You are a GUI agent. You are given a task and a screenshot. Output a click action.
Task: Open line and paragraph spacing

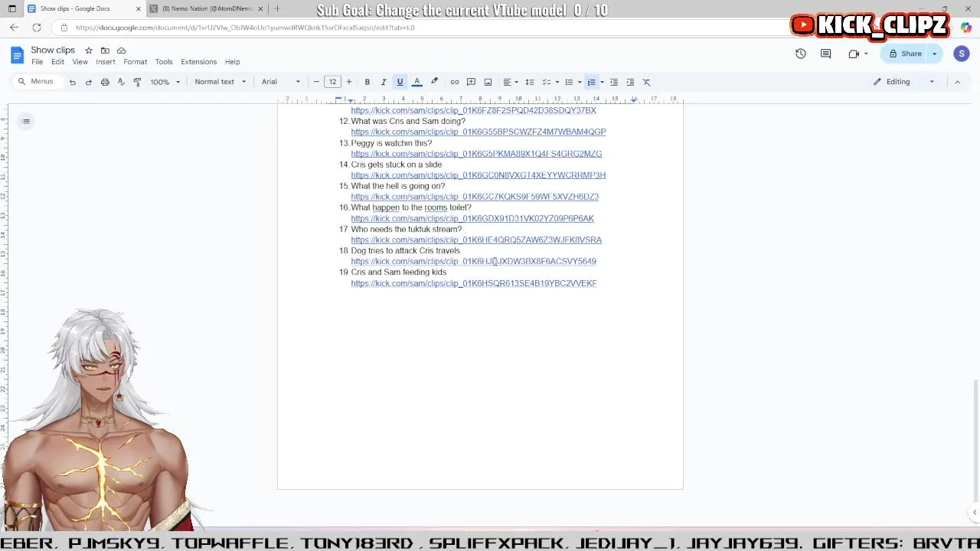(529, 82)
